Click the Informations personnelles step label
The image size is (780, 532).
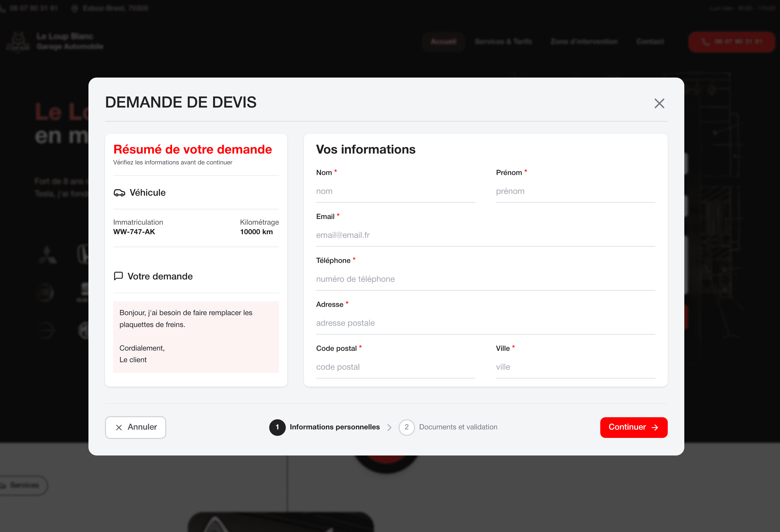(x=335, y=427)
